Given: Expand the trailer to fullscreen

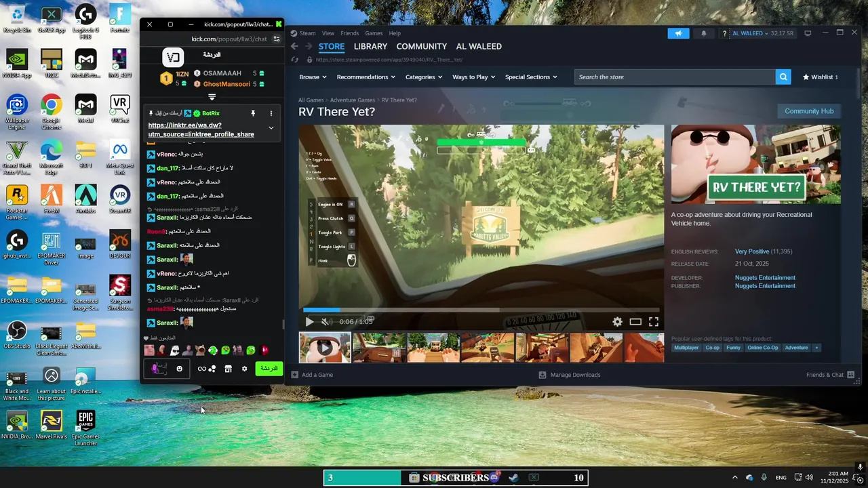Looking at the screenshot, I should tap(654, 322).
